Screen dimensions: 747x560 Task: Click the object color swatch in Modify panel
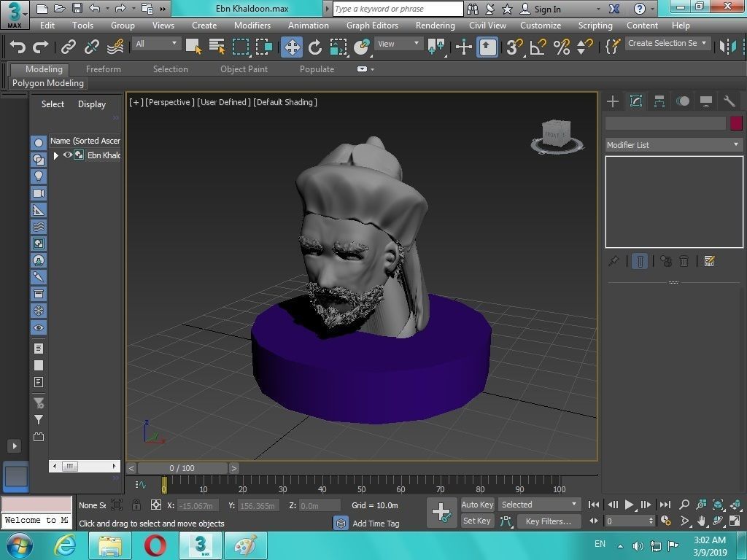click(736, 123)
